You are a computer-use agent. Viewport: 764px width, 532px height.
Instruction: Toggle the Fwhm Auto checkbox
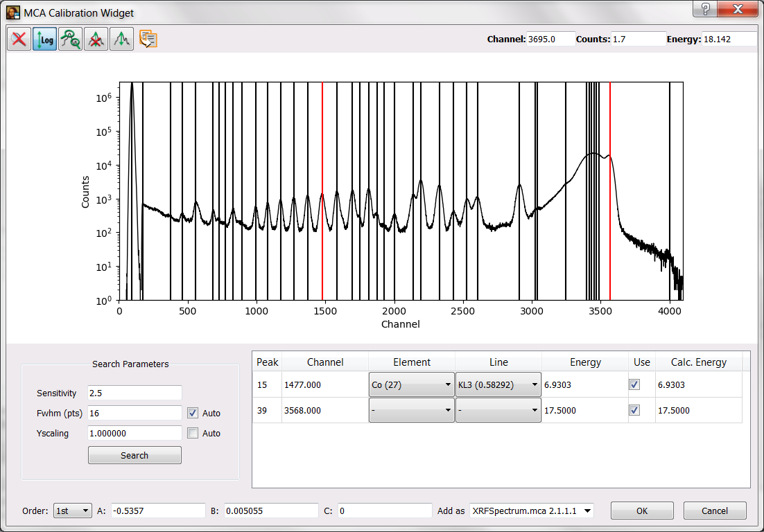pos(192,413)
